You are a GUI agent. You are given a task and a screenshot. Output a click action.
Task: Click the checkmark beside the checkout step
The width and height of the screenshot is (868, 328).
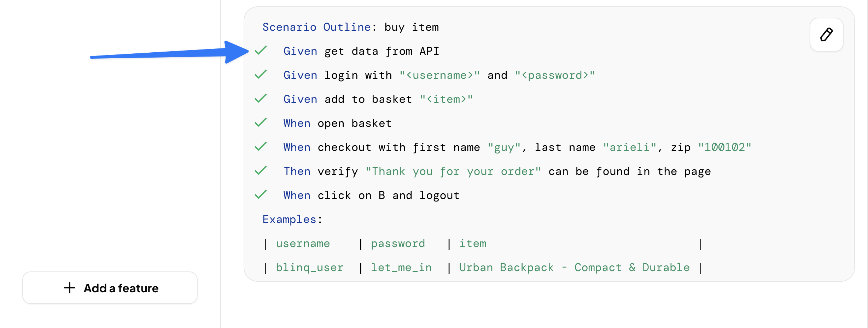(x=261, y=147)
